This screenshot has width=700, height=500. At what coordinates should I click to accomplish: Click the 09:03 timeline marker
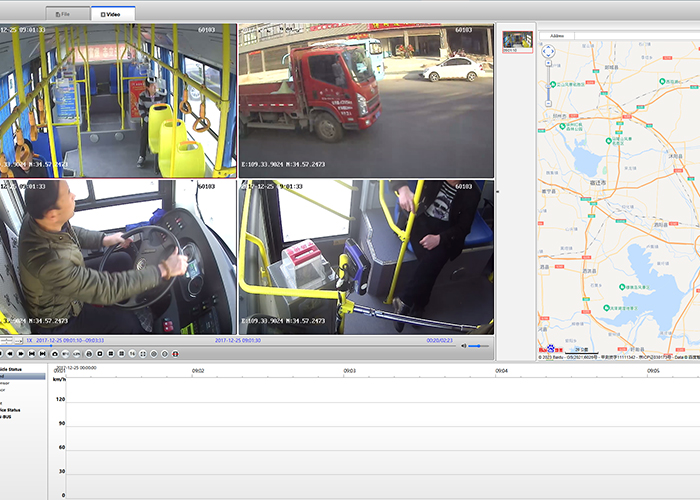pos(350,371)
